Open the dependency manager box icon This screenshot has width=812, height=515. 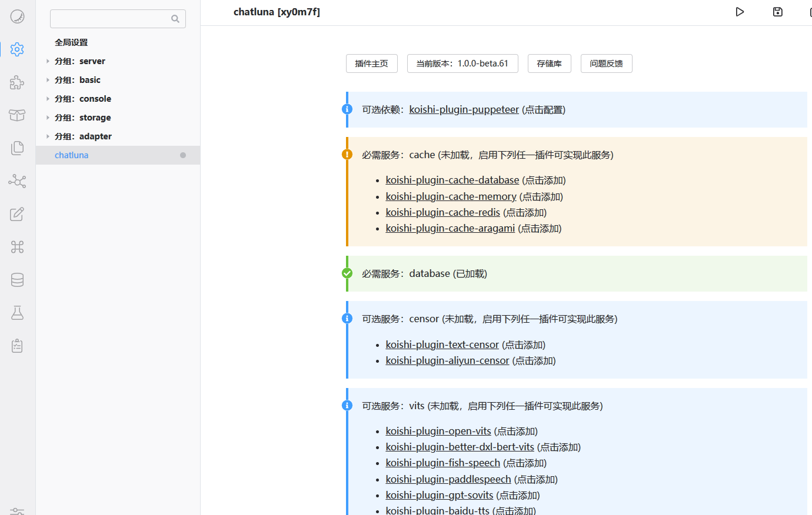pos(16,115)
